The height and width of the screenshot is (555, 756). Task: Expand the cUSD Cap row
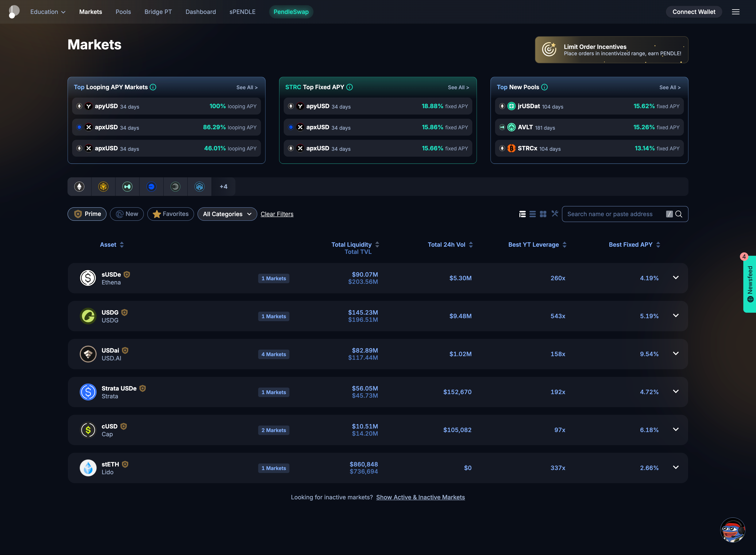click(x=676, y=429)
